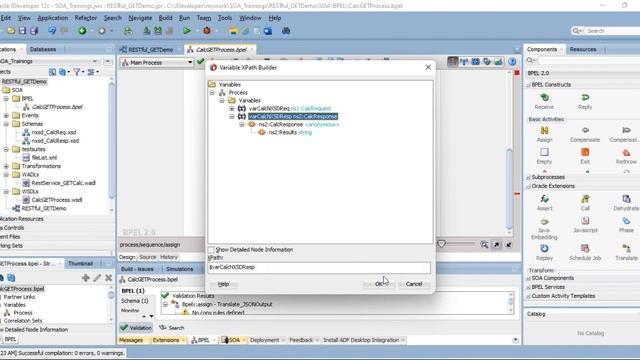This screenshot has width=640, height=360.
Task: Click the zoom magnifier icon below the canvas
Action: (x=484, y=244)
